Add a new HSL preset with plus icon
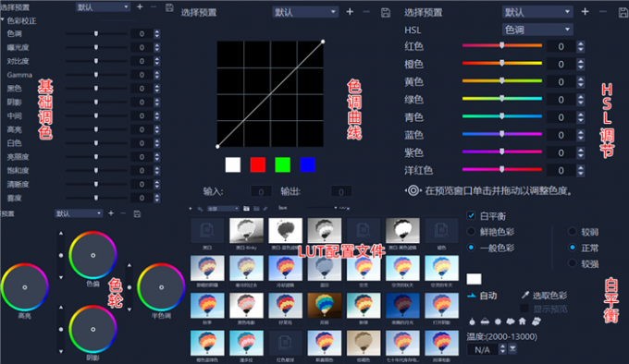The width and height of the screenshot is (629, 364). pyautogui.click(x=585, y=12)
